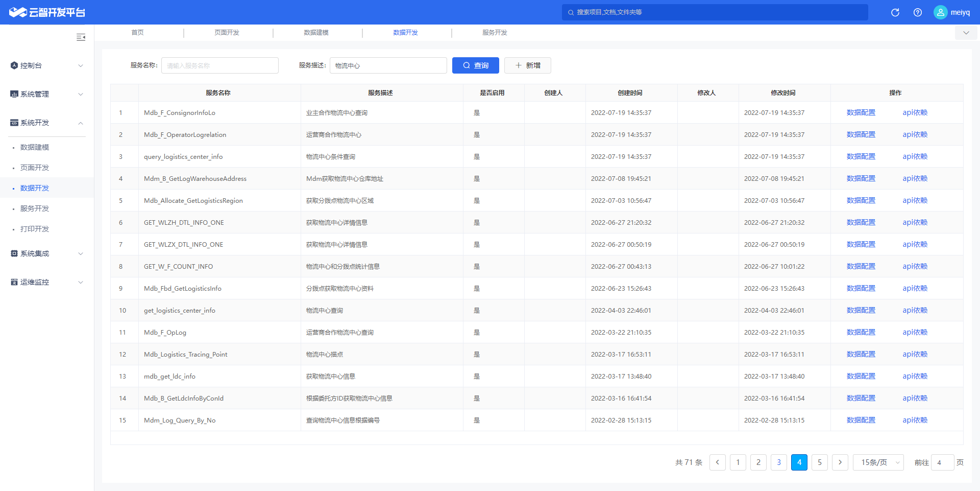Open api依赖 for Mdb_F_ConsignorInfoLo

pyautogui.click(x=915, y=112)
